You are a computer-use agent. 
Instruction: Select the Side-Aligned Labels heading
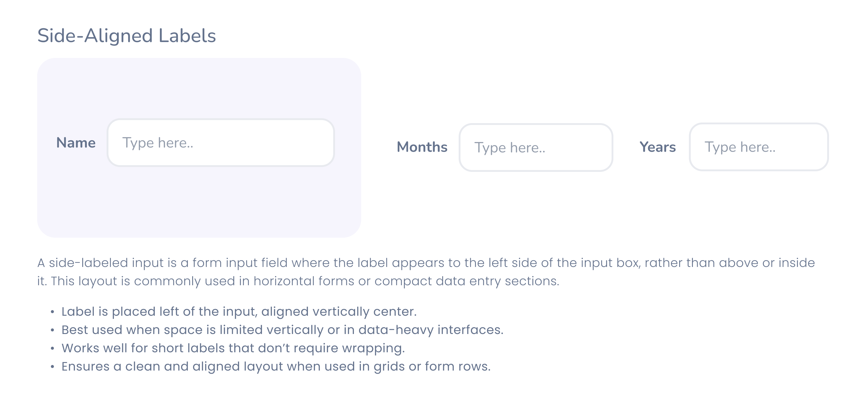126,35
